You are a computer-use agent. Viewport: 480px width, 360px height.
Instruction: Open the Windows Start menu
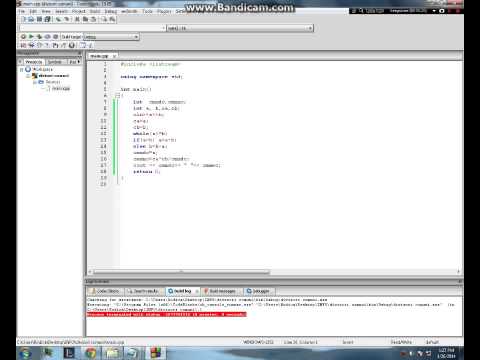[25, 353]
